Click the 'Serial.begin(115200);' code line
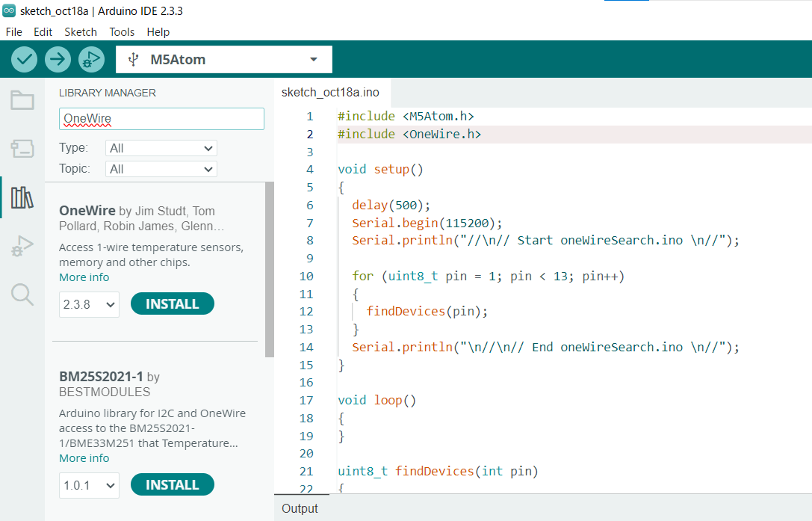This screenshot has height=521, width=812. pos(427,223)
